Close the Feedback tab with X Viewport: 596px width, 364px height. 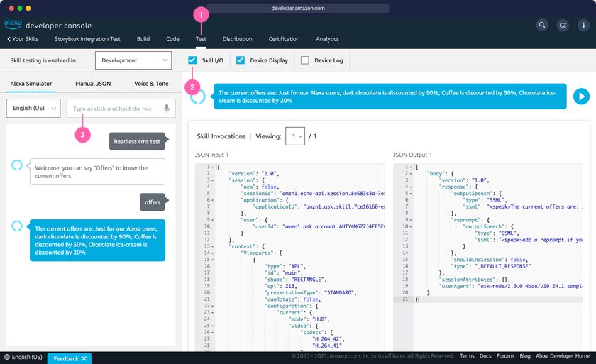(84, 358)
